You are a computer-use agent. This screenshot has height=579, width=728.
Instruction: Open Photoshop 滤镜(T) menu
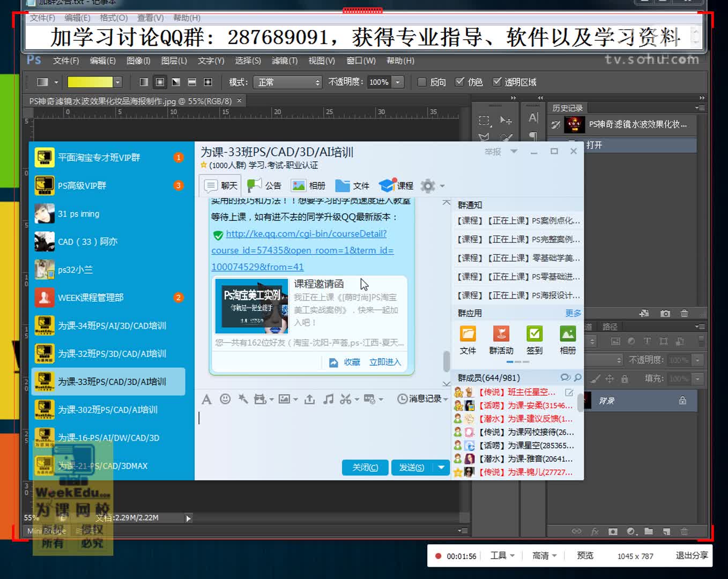click(285, 61)
